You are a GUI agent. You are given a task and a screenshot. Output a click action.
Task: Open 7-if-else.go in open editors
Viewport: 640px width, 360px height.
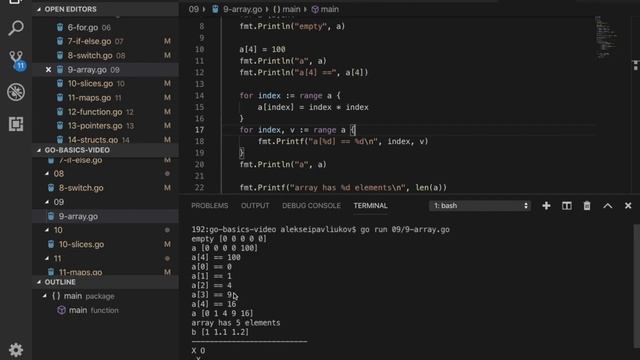[x=105, y=41]
